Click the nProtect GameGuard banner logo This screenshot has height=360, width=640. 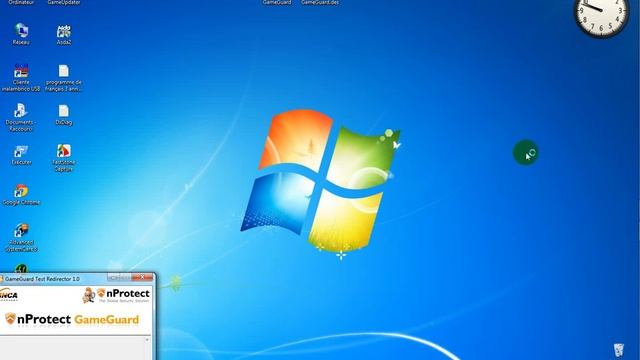[72, 319]
